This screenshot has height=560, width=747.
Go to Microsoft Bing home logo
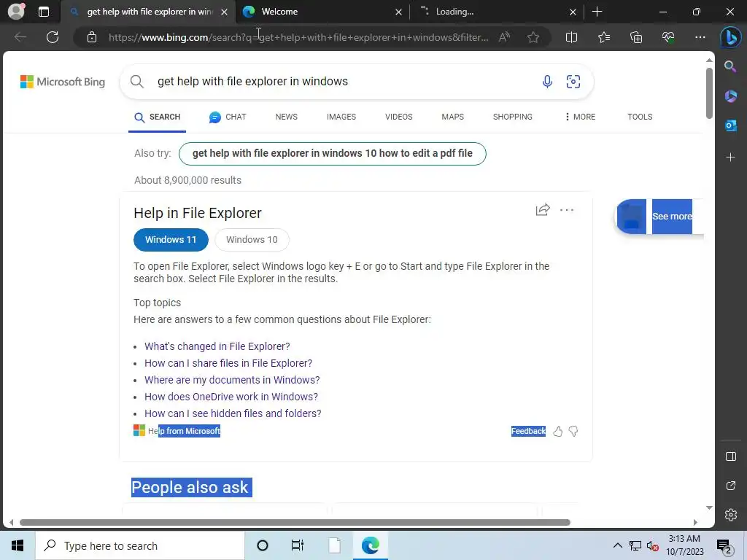63,82
